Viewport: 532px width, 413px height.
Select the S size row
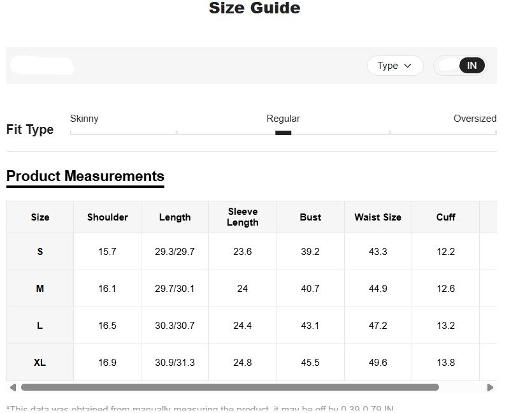(40, 252)
